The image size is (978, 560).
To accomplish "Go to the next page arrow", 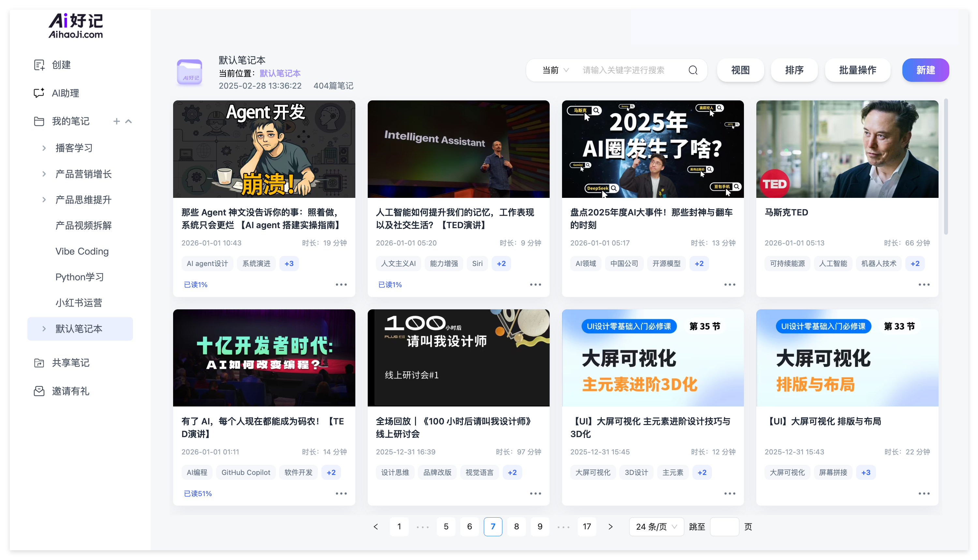I will click(610, 526).
